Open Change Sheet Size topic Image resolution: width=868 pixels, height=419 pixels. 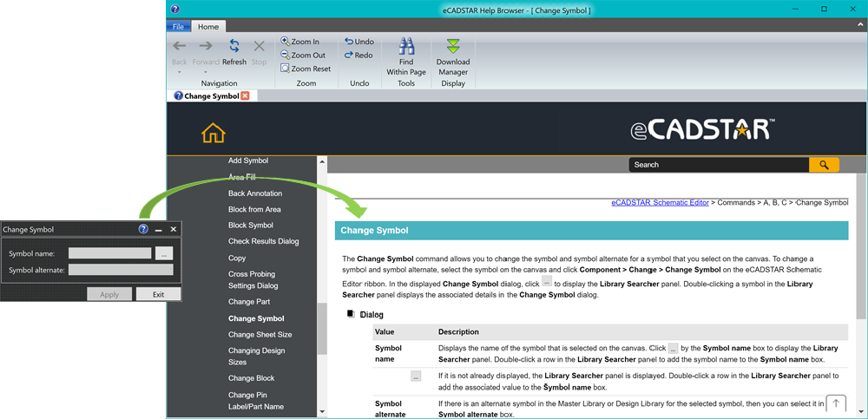[260, 334]
